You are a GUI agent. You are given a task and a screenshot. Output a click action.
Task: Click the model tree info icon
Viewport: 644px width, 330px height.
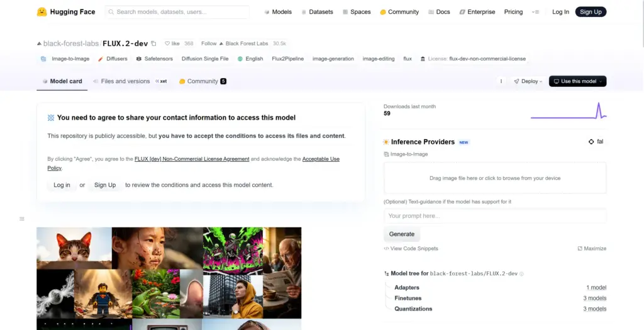coord(521,273)
